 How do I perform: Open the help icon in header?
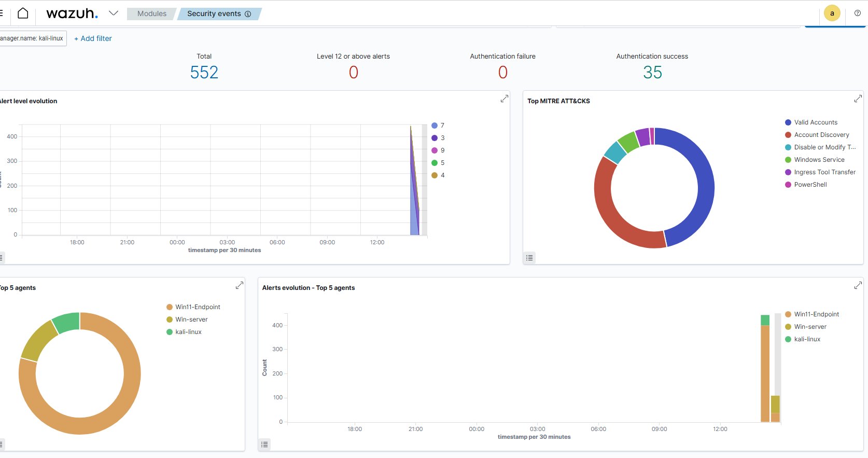tap(858, 13)
